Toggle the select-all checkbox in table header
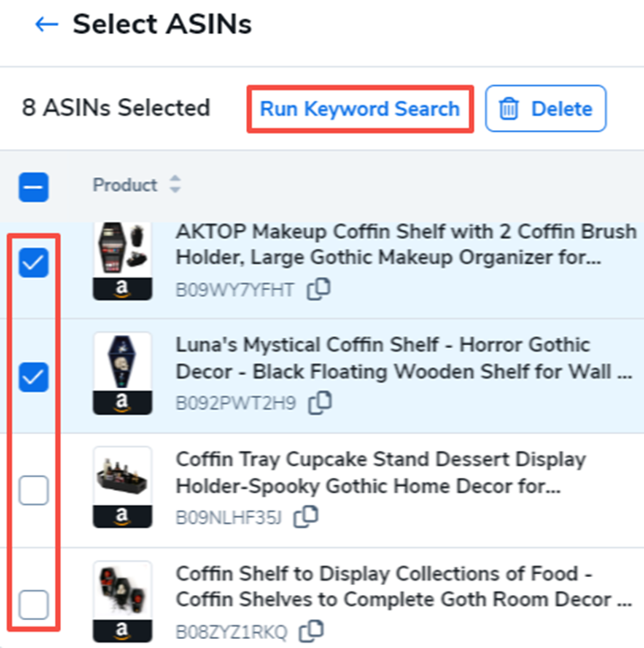 point(34,186)
